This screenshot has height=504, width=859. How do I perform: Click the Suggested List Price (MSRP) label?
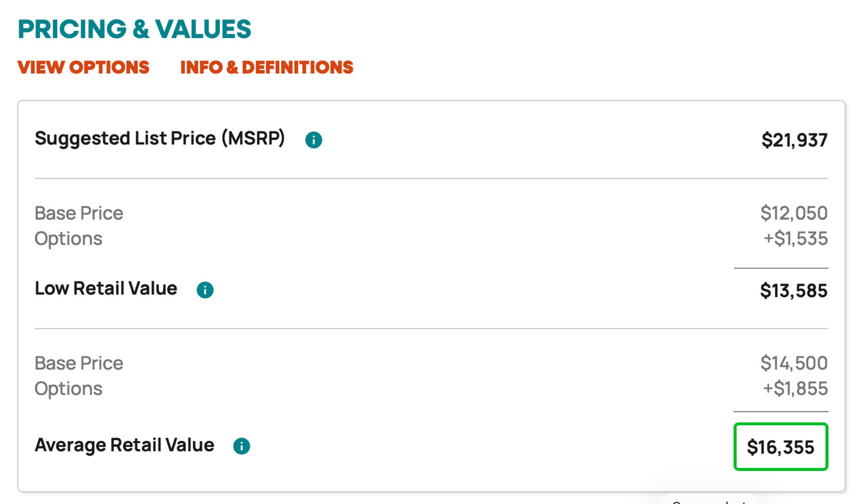[x=160, y=138]
